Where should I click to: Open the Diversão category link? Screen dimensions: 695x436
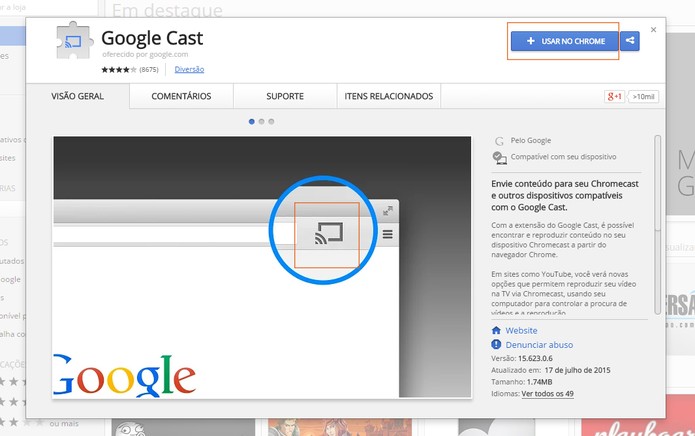click(x=189, y=69)
